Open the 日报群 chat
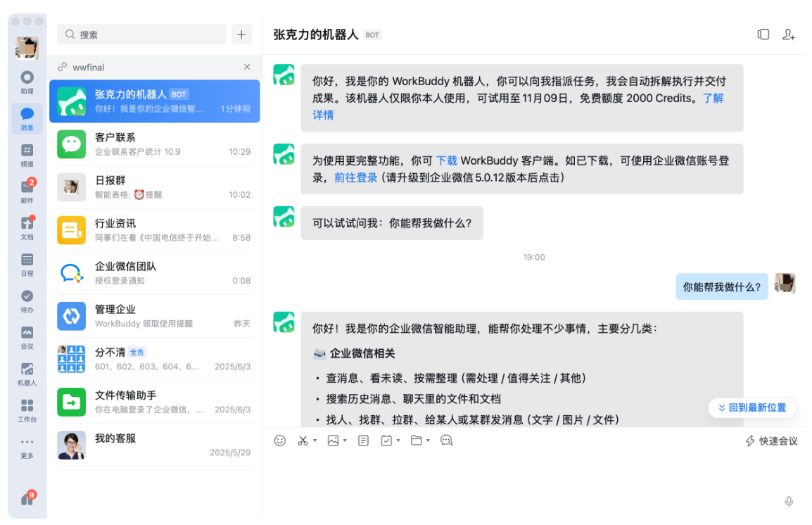The image size is (812, 525). [x=154, y=187]
